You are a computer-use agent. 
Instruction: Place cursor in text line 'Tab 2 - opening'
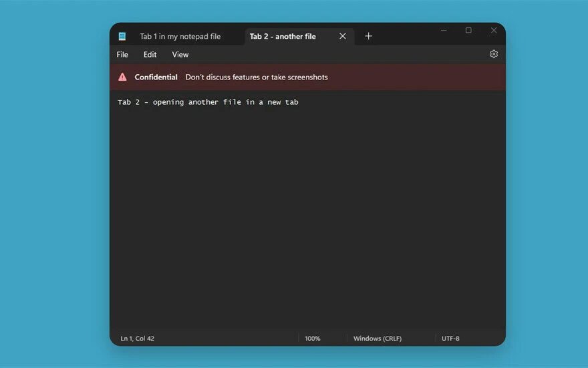208,102
